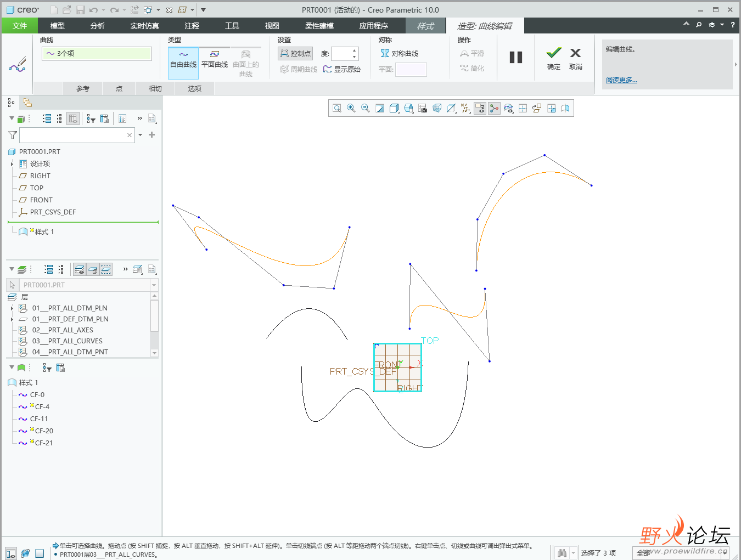
Task: Click the 显示原始 option
Action: pos(342,69)
